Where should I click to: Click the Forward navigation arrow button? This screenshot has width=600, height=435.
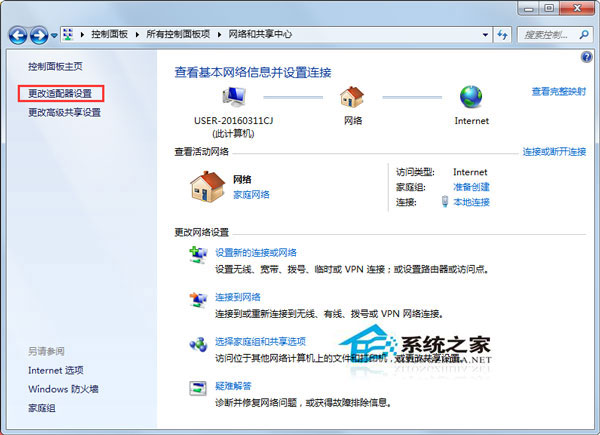click(40, 35)
